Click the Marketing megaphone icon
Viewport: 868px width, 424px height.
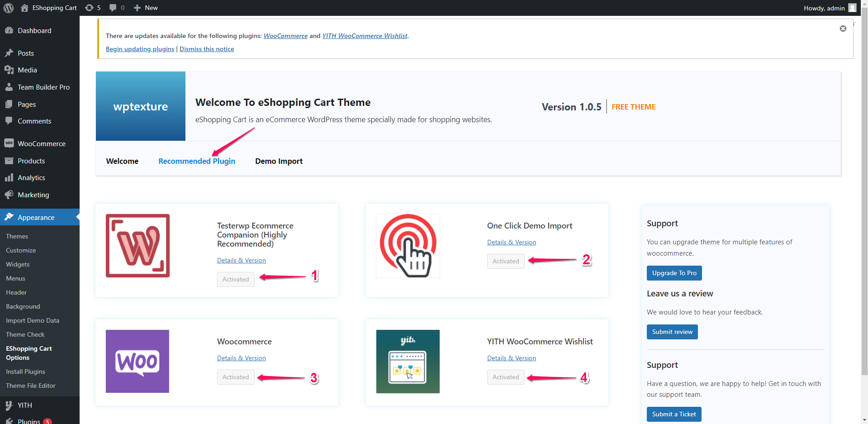[x=9, y=195]
